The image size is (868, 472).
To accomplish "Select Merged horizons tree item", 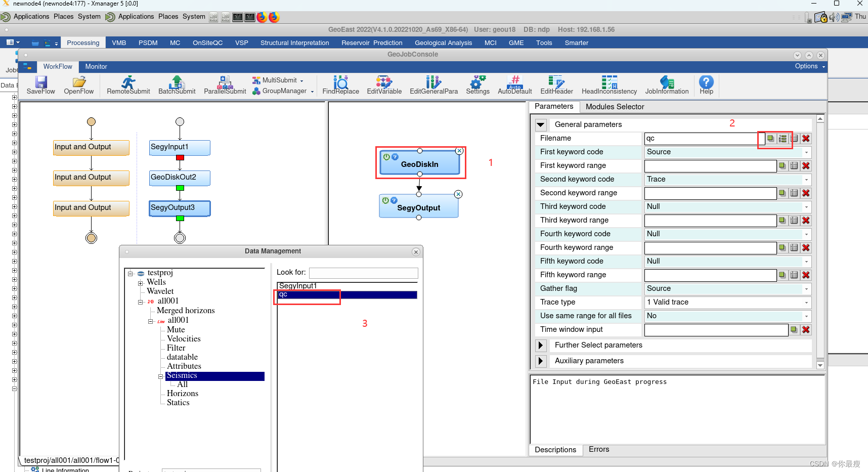I will [x=186, y=311].
